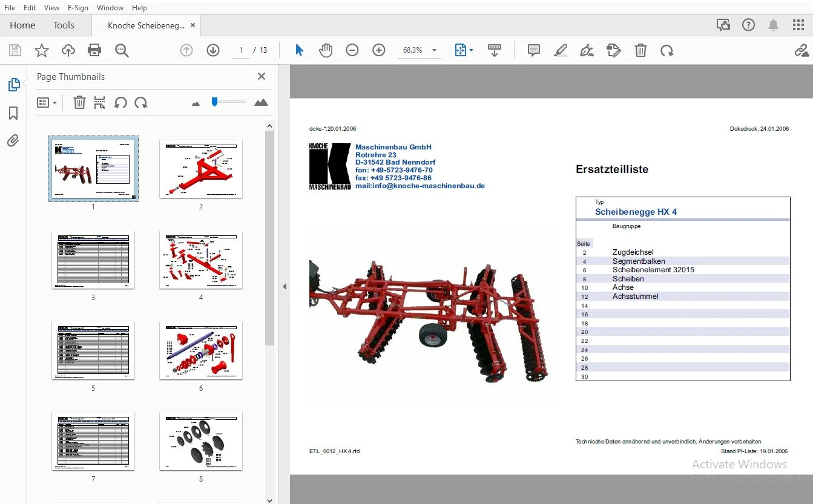Click thumbnails scrollbar down arrow
The width and height of the screenshot is (813, 504).
270,500
